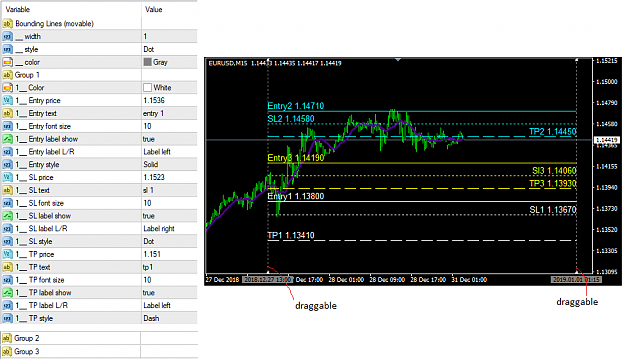Click the boolean icon beside 1__ Entry label show
This screenshot has width=625, height=360.
click(8, 139)
